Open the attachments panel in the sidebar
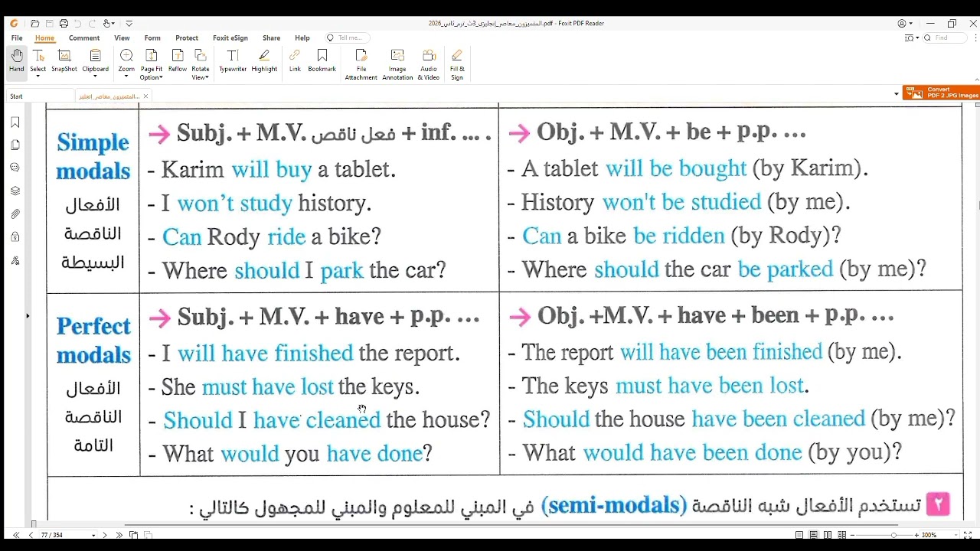This screenshot has height=551, width=980. pos(15,214)
